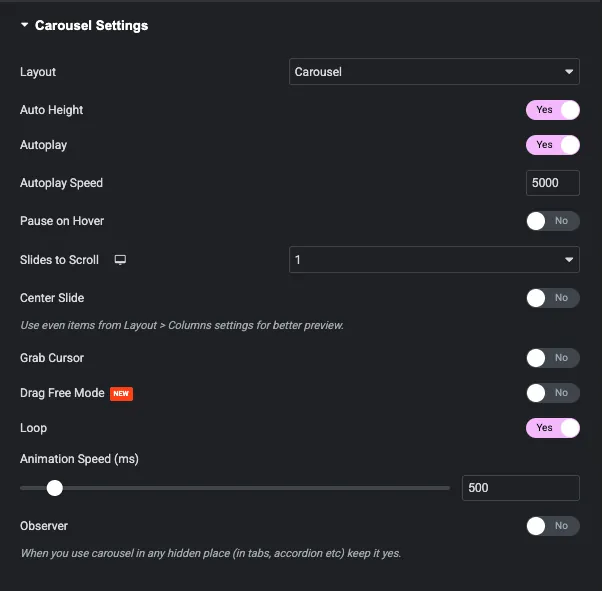Click the Carousel Settings heading text
Screen dimensions: 602x591
[x=91, y=25]
